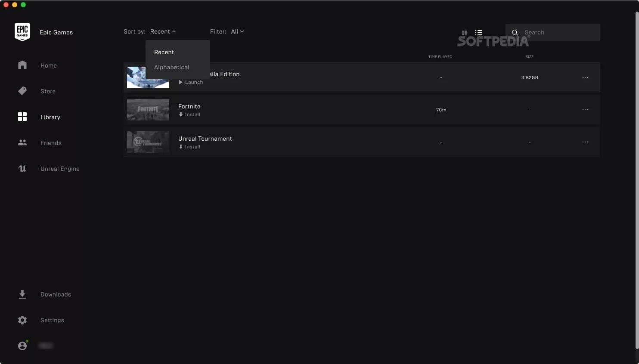
Task: Click the SIZE column header
Action: coord(529,57)
